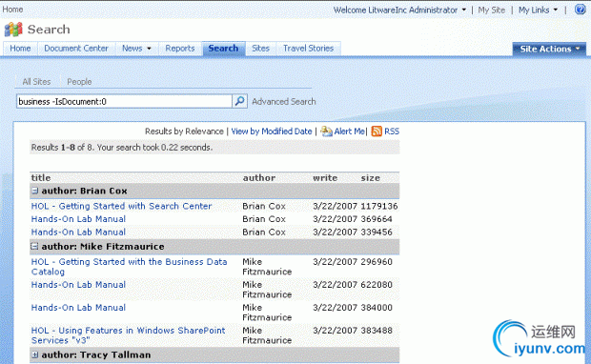Click the Results 1-8 of 8 status text

(122, 148)
